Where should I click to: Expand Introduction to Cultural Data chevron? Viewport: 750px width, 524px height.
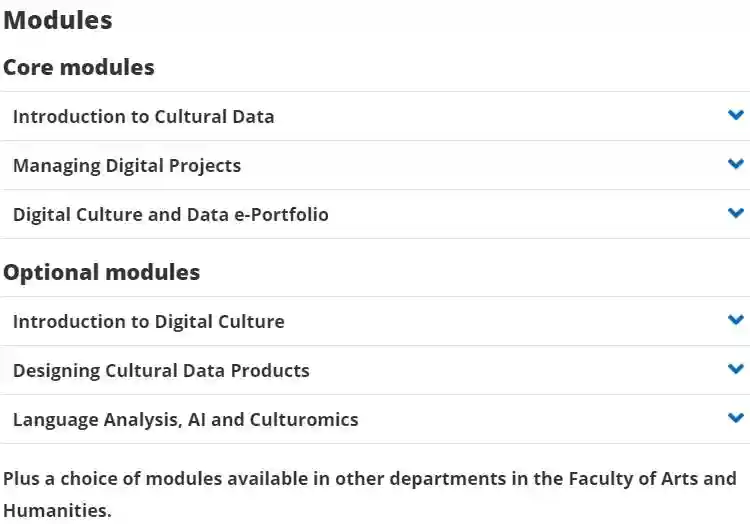(736, 115)
